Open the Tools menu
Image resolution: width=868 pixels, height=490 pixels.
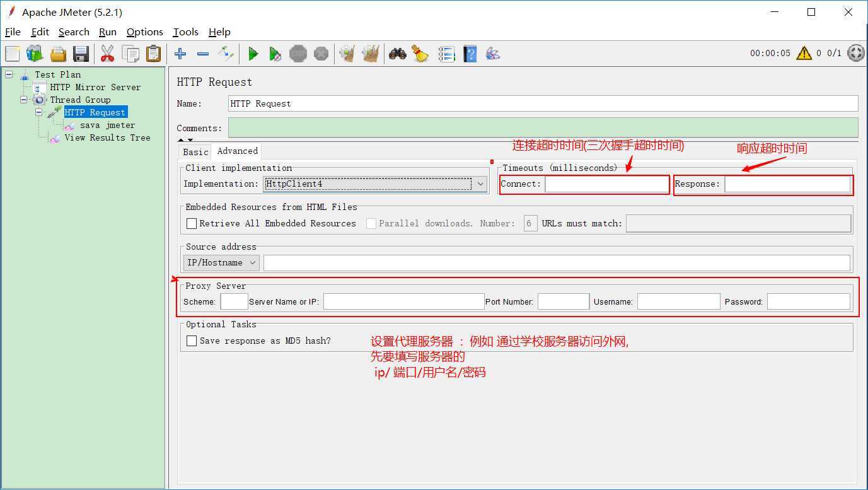click(x=185, y=32)
